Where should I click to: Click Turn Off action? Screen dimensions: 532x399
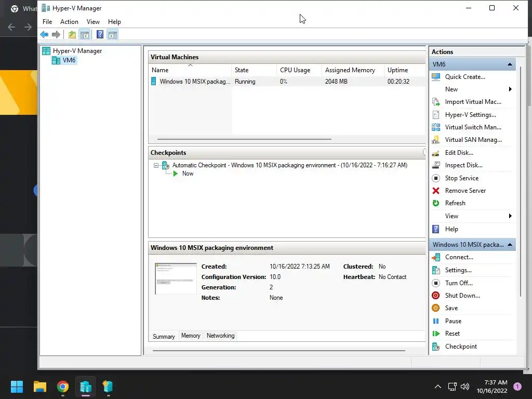point(459,283)
